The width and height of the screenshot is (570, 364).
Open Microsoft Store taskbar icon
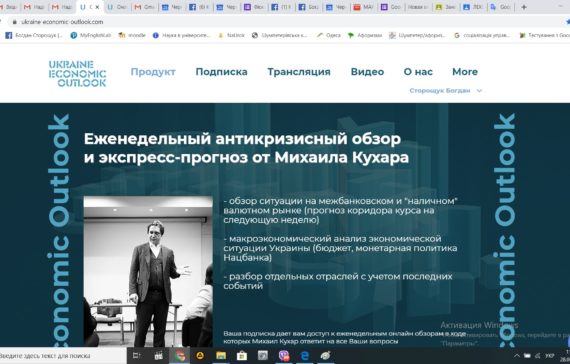point(242,356)
